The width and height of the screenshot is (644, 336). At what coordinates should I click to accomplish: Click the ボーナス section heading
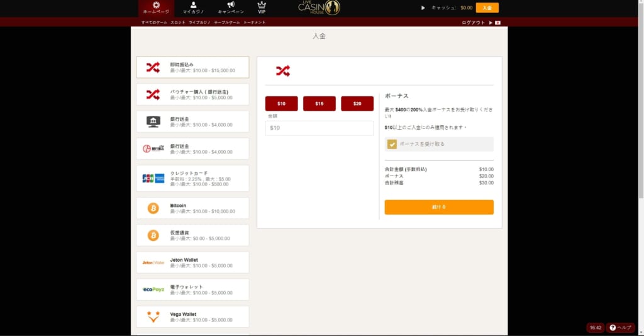point(397,96)
